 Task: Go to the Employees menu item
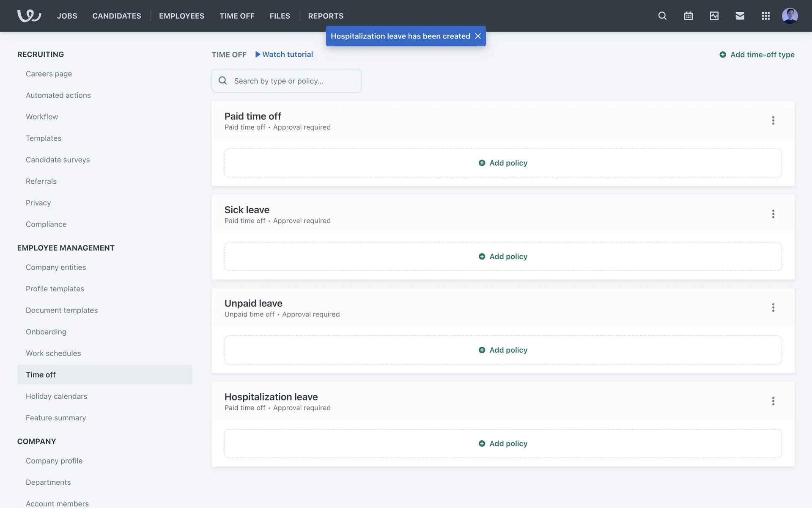181,16
